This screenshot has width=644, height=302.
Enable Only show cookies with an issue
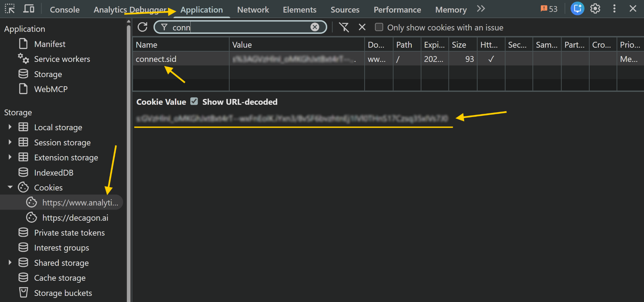(379, 27)
